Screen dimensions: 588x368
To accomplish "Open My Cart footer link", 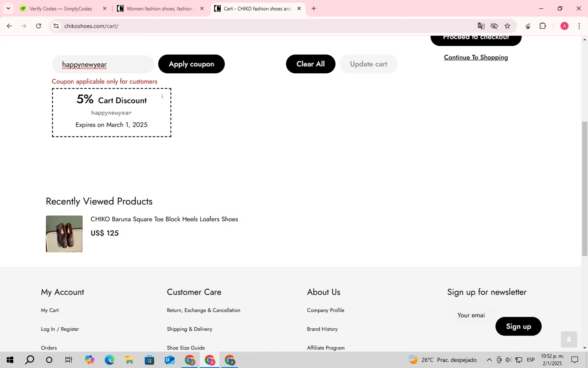I will [x=50, y=310].
